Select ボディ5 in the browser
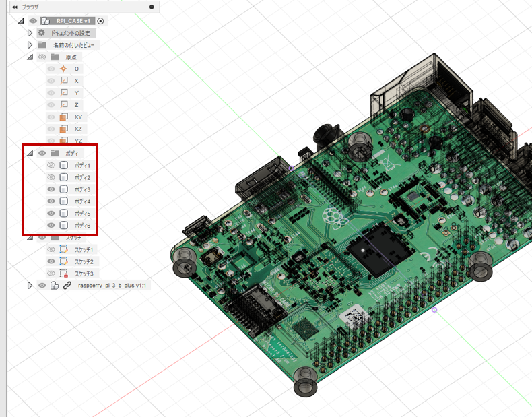 pyautogui.click(x=82, y=214)
